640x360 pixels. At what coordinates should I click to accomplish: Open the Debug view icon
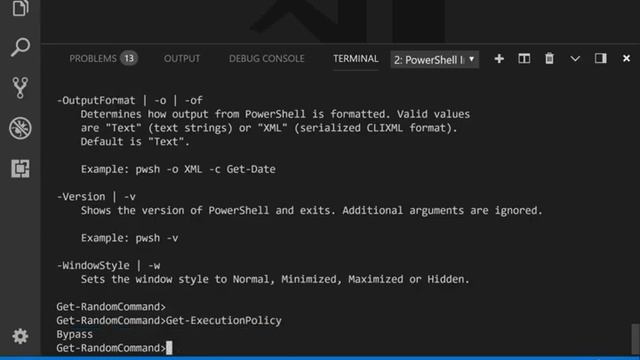(x=20, y=128)
